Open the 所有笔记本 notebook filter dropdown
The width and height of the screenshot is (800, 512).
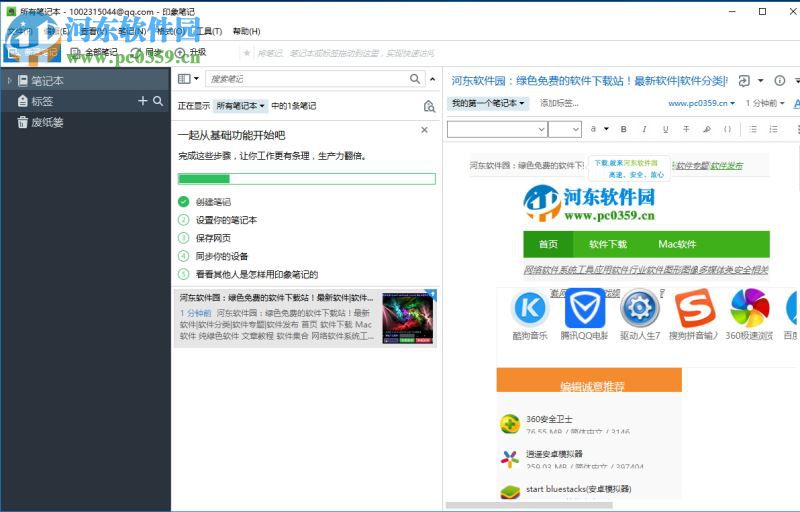coord(240,106)
